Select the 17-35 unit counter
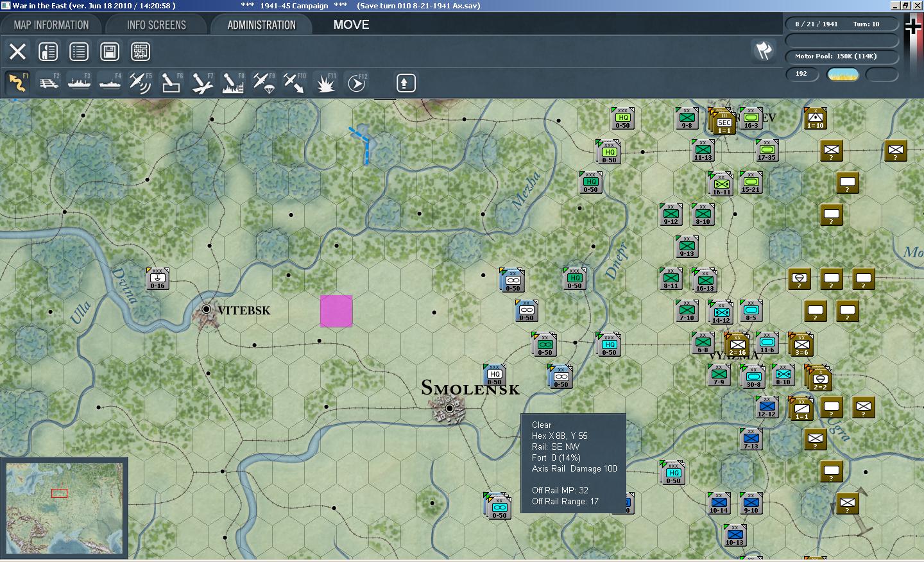Image resolution: width=924 pixels, height=562 pixels. [767, 150]
